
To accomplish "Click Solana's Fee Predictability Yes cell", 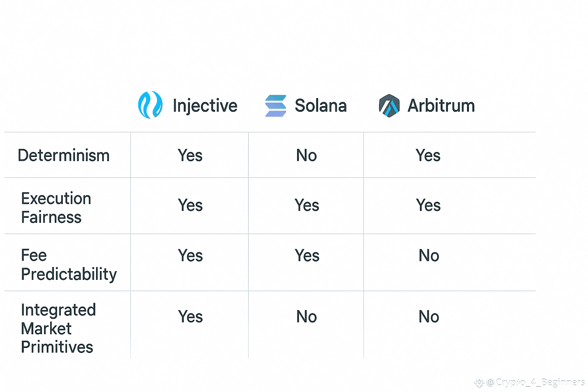I will (307, 255).
